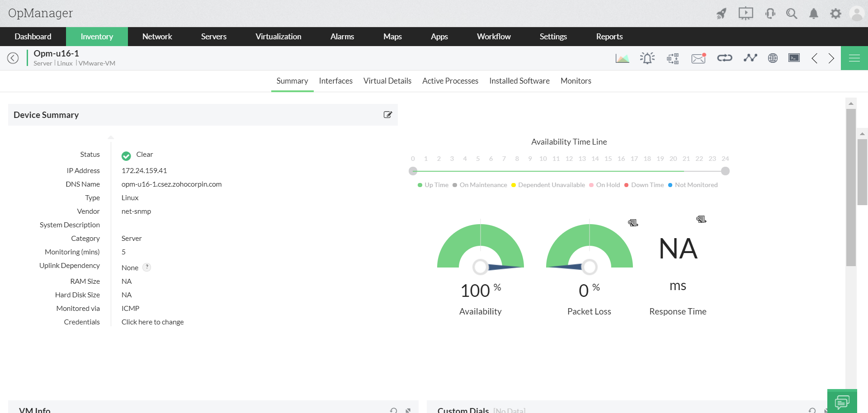Open the getting started rocket icon
Image resolution: width=868 pixels, height=413 pixels.
721,14
